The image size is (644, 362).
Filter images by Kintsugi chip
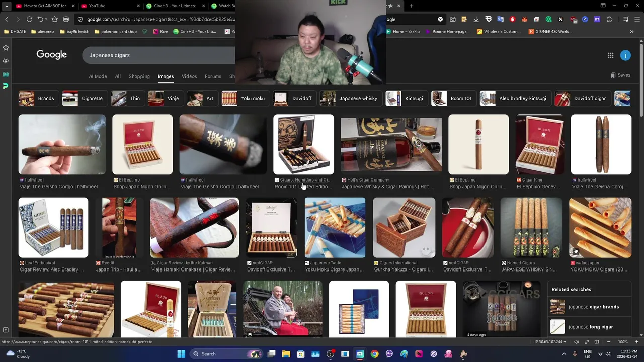click(x=407, y=98)
